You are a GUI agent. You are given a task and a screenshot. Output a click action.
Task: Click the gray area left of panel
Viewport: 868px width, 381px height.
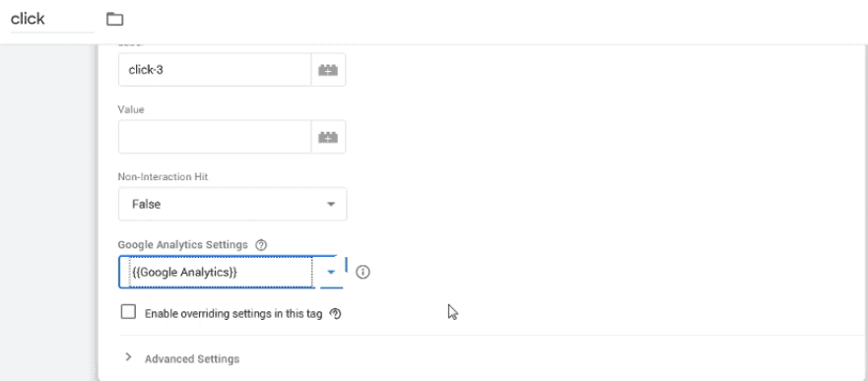point(47,210)
